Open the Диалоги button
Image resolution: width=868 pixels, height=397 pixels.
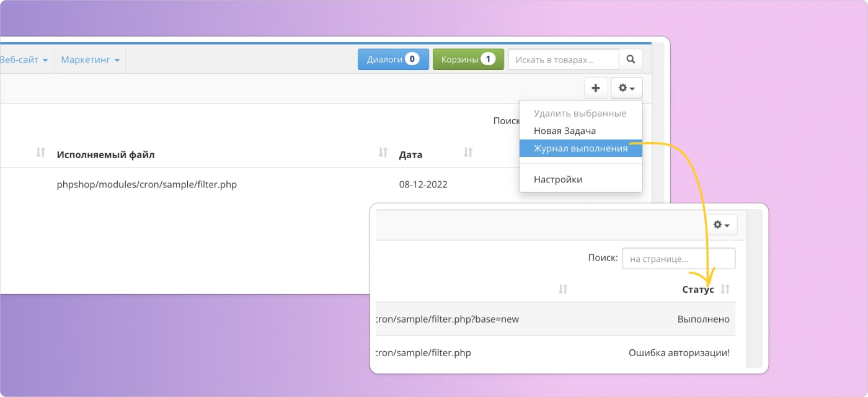pos(393,60)
